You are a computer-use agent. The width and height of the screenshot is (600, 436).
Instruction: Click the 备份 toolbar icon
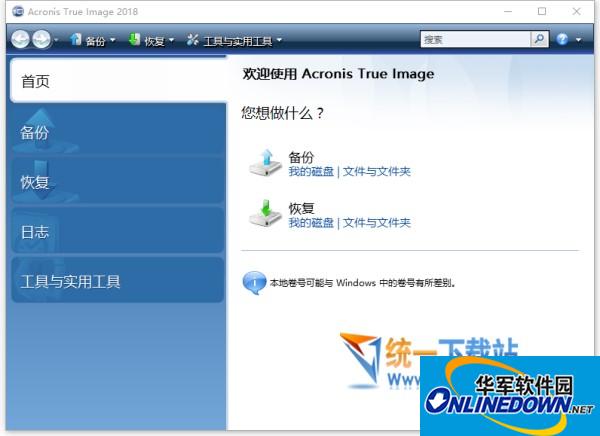76,39
